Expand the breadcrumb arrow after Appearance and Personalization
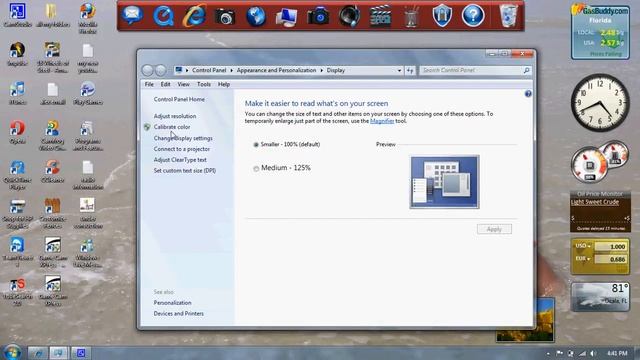This screenshot has width=640, height=360. (x=321, y=70)
